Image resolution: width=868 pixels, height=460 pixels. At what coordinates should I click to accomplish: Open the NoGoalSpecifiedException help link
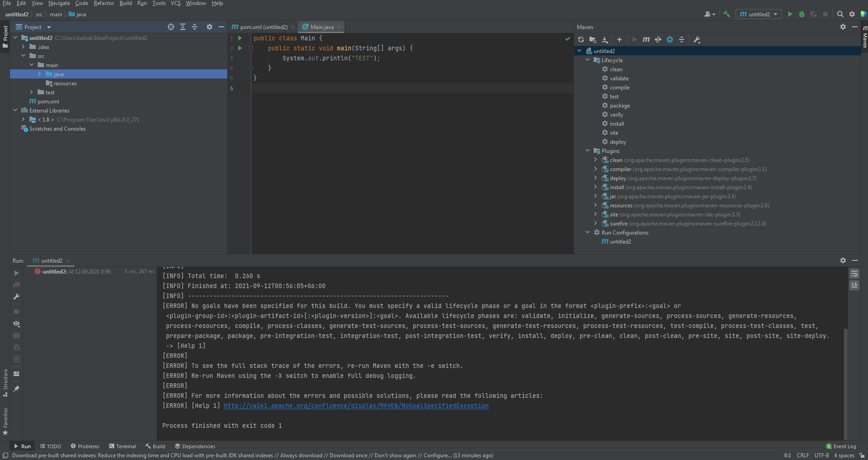pyautogui.click(x=356, y=406)
